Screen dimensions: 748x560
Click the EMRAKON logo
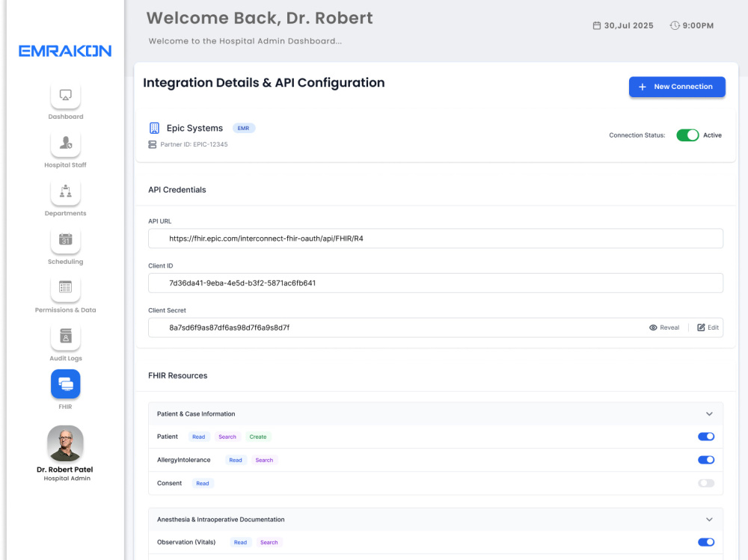click(x=65, y=51)
